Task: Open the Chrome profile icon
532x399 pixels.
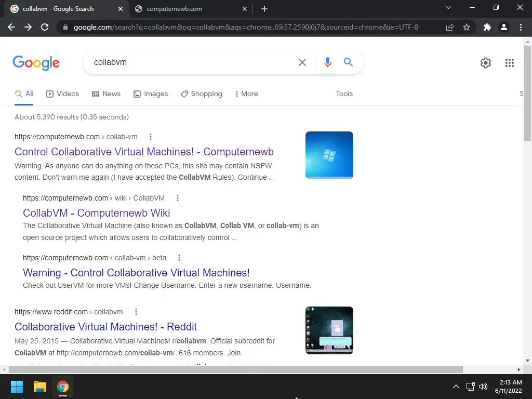Action: (x=504, y=27)
